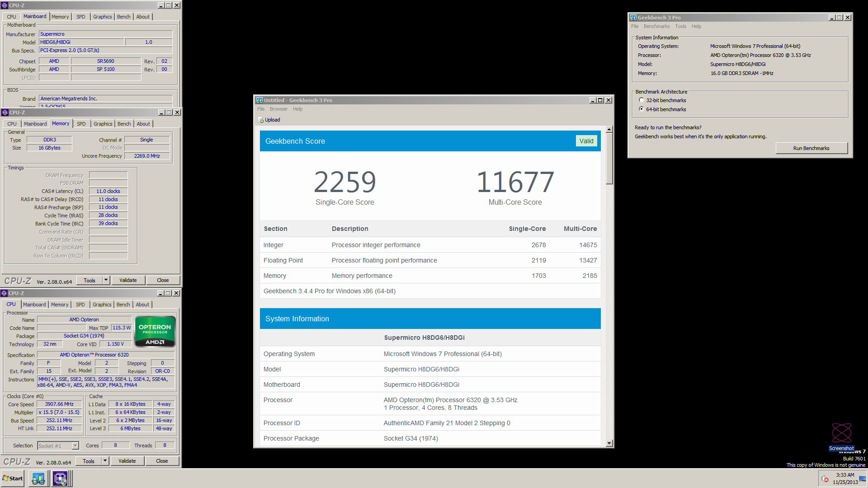Open Mainboard tab in bottom CPU-Z window

pyautogui.click(x=34, y=305)
